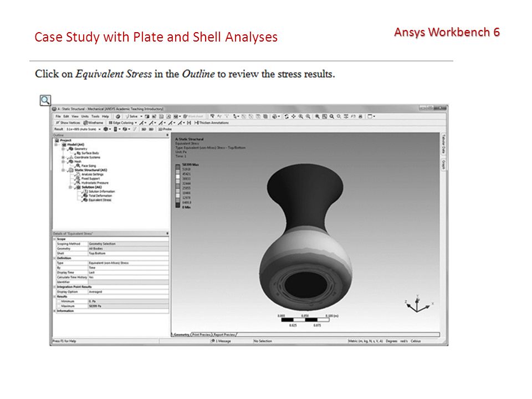Select Project in the Outline tree

click(65, 140)
